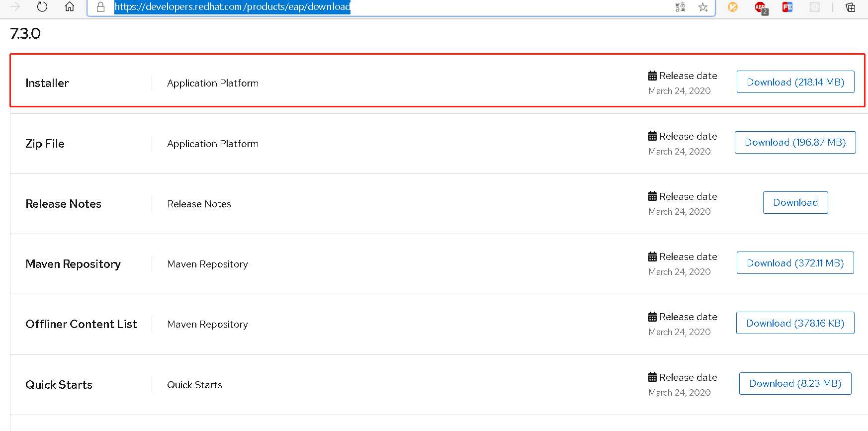Select the 'Zip File' row title
The width and height of the screenshot is (868, 431).
[x=45, y=144]
